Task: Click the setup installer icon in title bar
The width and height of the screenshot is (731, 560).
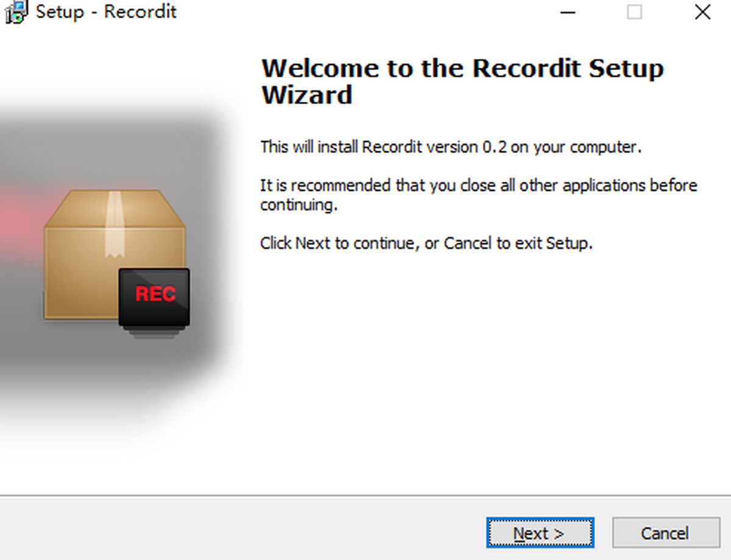Action: pyautogui.click(x=15, y=12)
